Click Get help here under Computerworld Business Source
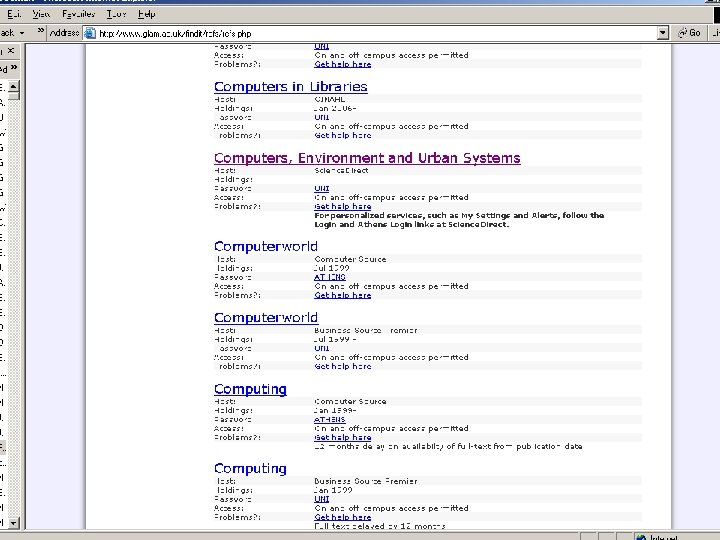720x540 pixels. [343, 366]
